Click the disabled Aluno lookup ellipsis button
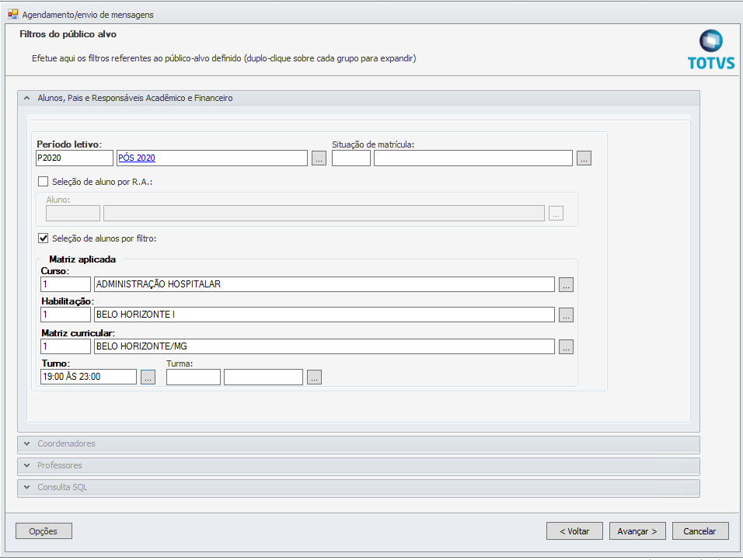This screenshot has height=560, width=743. [556, 213]
